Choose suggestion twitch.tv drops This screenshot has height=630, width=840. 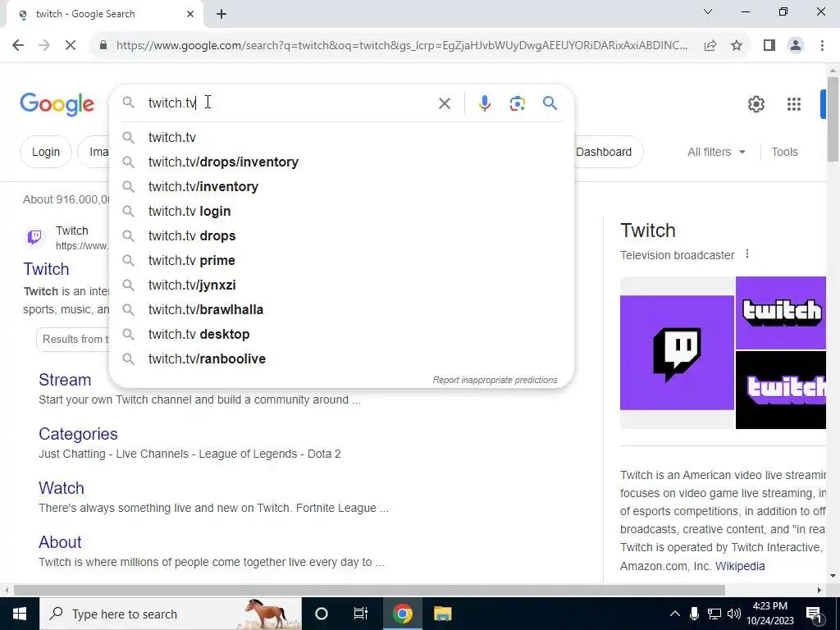coord(341,235)
